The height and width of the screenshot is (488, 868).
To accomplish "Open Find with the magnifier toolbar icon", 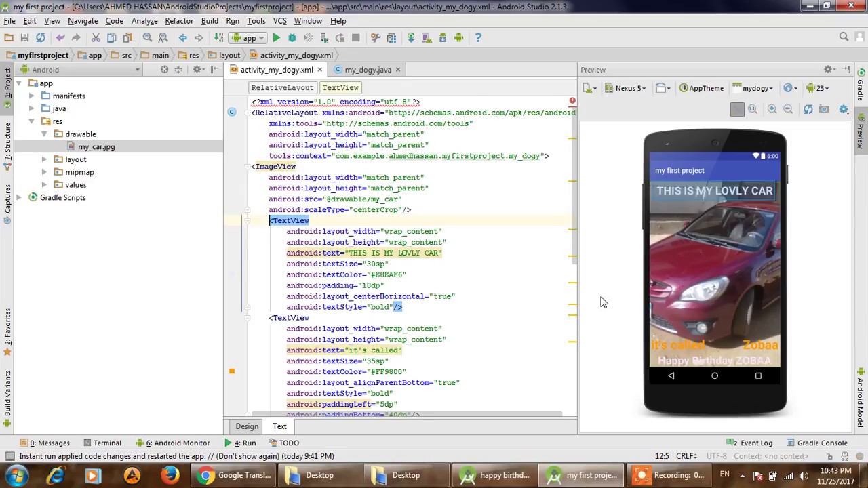I will 147,38.
